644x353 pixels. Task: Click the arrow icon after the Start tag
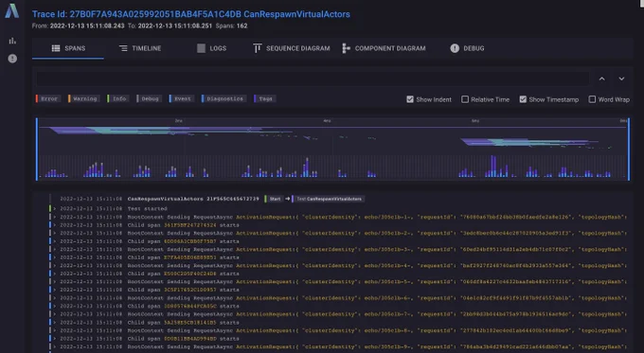pyautogui.click(x=288, y=199)
